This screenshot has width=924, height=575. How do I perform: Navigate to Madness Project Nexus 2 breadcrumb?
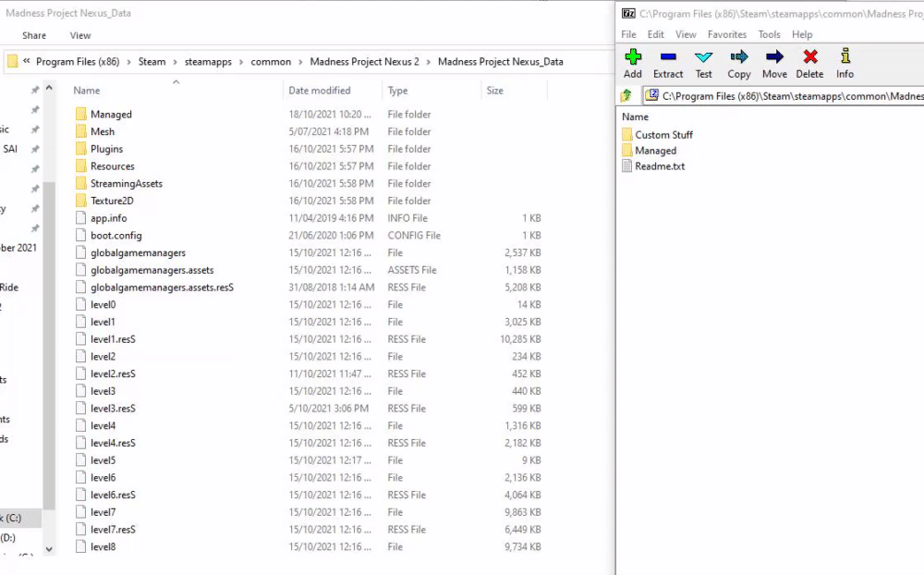click(x=365, y=61)
